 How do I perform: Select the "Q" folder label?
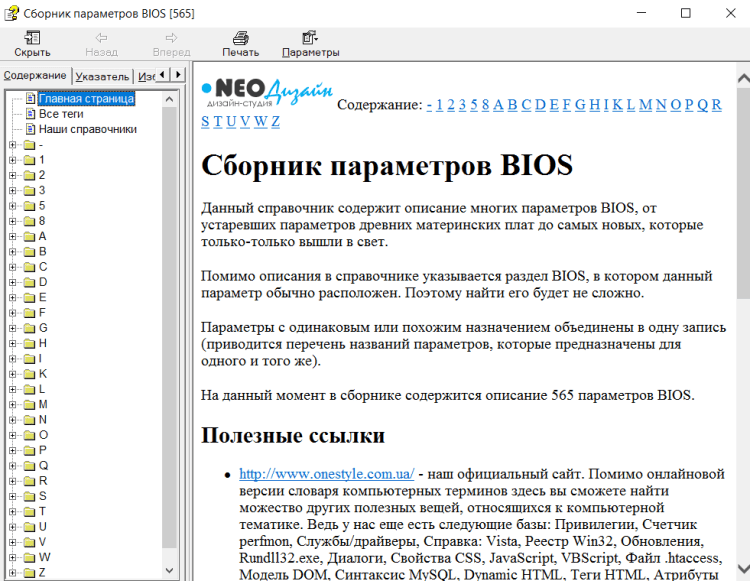tap(44, 466)
